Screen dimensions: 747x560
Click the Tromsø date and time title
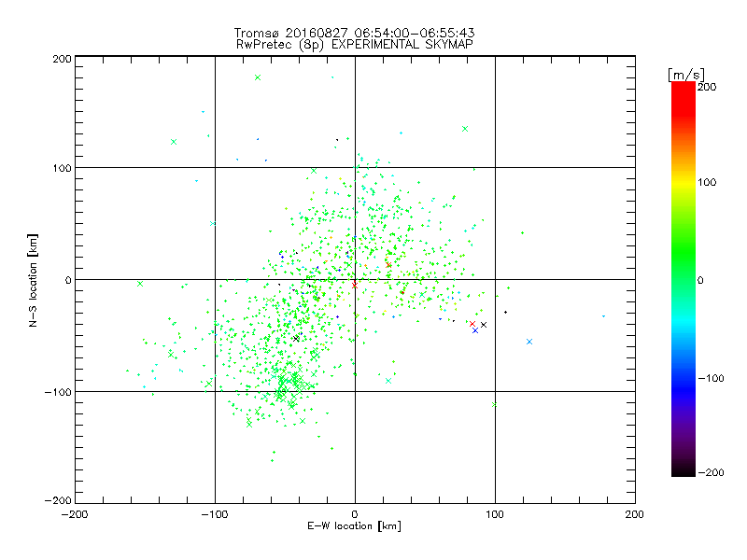click(354, 33)
